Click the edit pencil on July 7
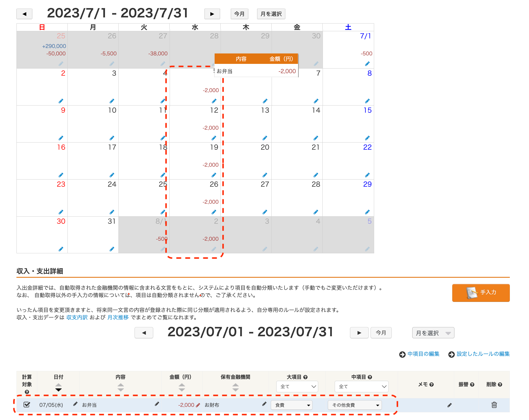529x420 pixels. tap(316, 101)
